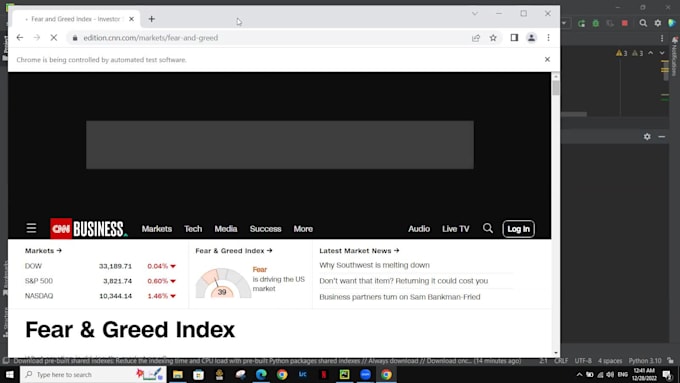Dismiss automated test software infobar
The height and width of the screenshot is (383, 680).
547,59
